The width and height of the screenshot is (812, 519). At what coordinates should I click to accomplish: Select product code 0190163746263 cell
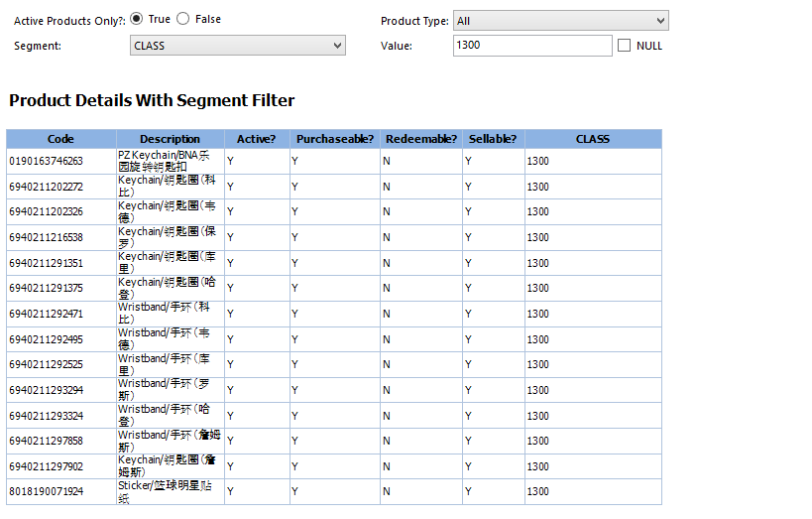tap(47, 161)
